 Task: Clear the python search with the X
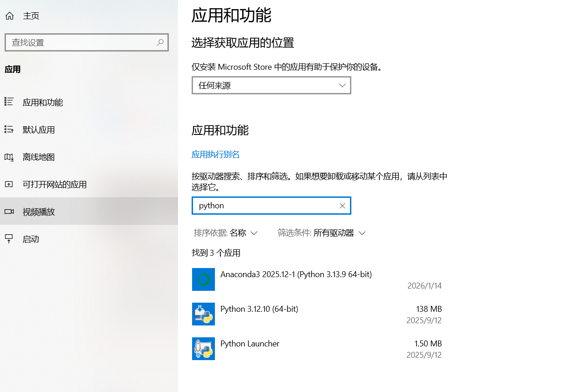342,206
